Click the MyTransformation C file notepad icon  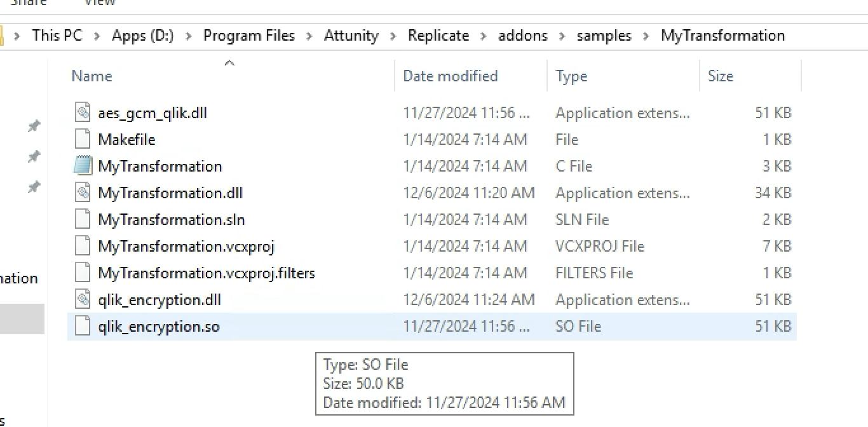point(83,166)
